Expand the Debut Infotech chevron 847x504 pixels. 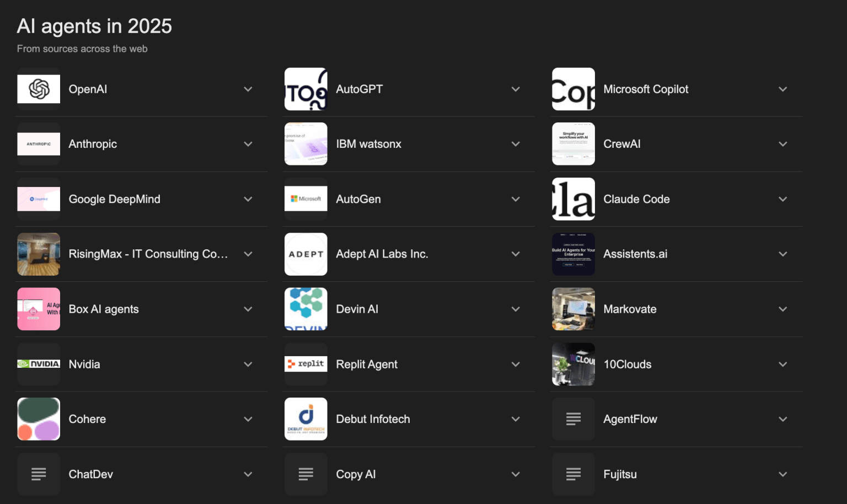(x=516, y=419)
